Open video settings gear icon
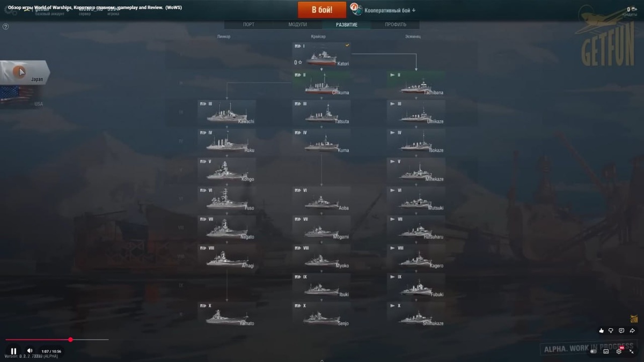 (x=619, y=351)
